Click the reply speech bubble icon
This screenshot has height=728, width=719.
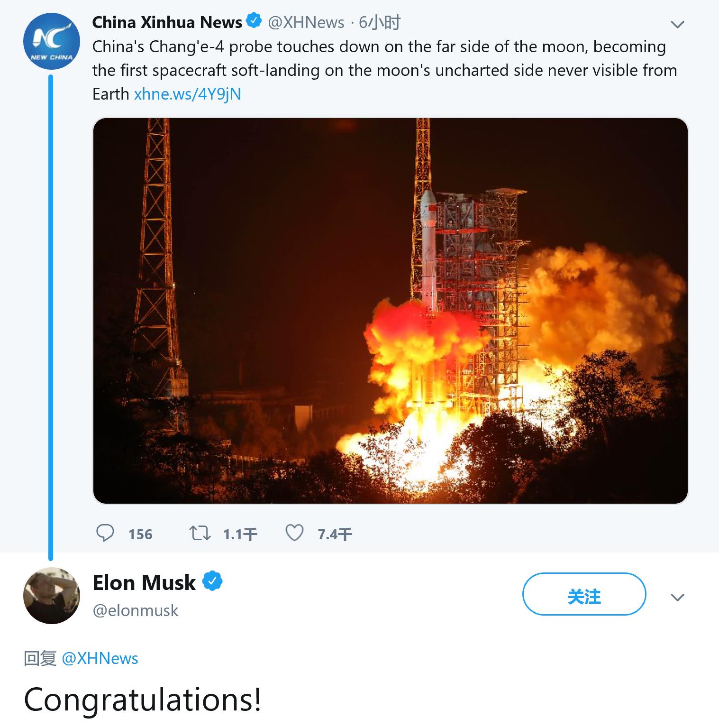[x=105, y=533]
